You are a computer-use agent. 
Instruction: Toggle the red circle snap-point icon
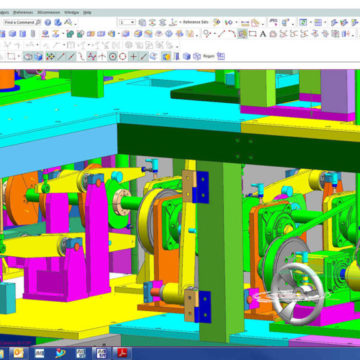123,56
